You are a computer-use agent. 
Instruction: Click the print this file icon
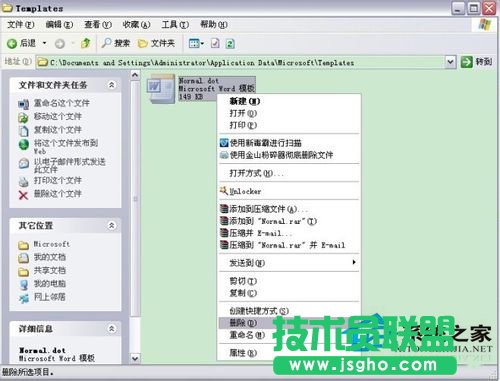[23, 181]
